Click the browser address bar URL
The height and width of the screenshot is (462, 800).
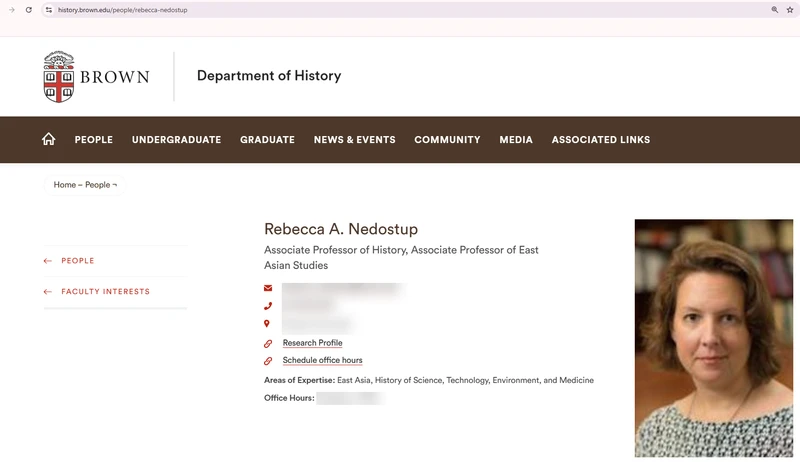coord(122,10)
